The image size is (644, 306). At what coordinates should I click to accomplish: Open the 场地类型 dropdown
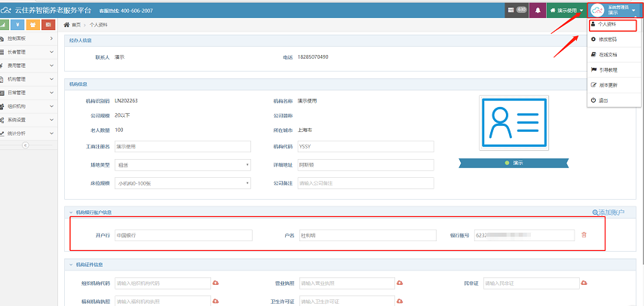click(182, 165)
